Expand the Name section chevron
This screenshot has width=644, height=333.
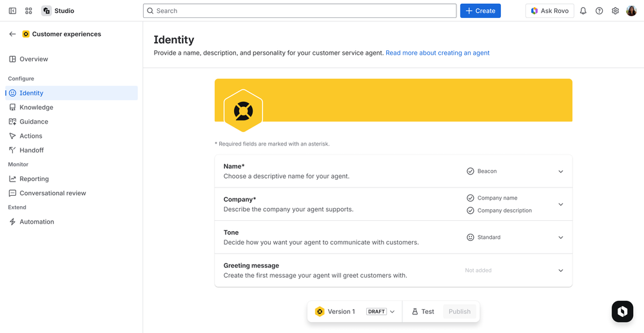(x=560, y=171)
